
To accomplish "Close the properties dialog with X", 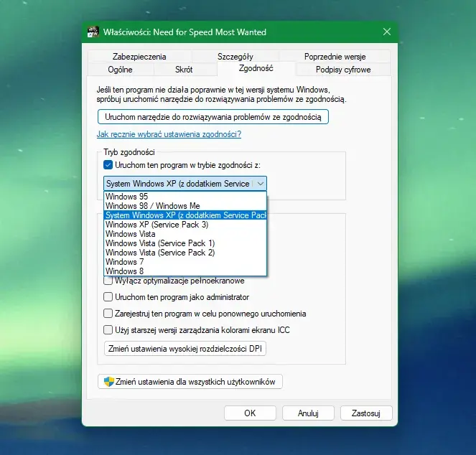I will point(387,32).
